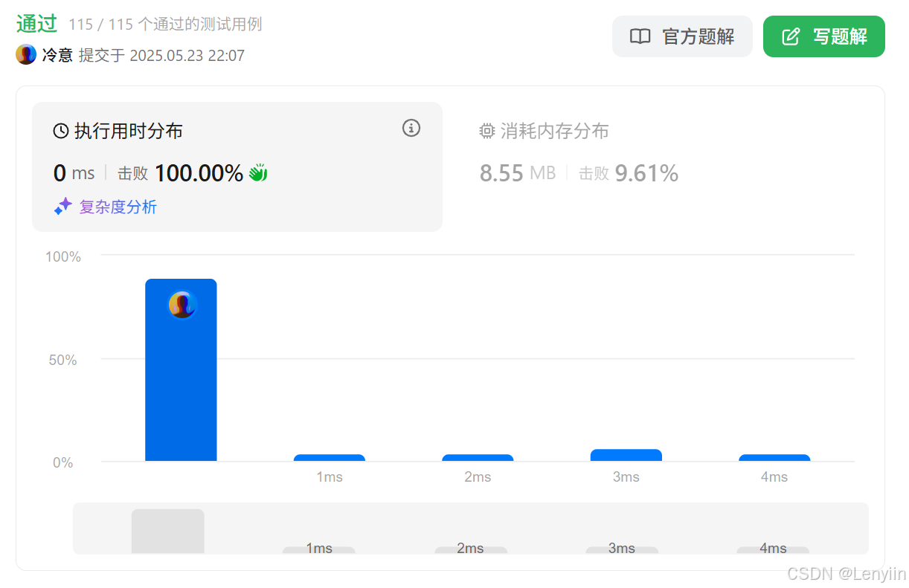
Task: Click the large gray bar in the range overview
Action: point(168,532)
